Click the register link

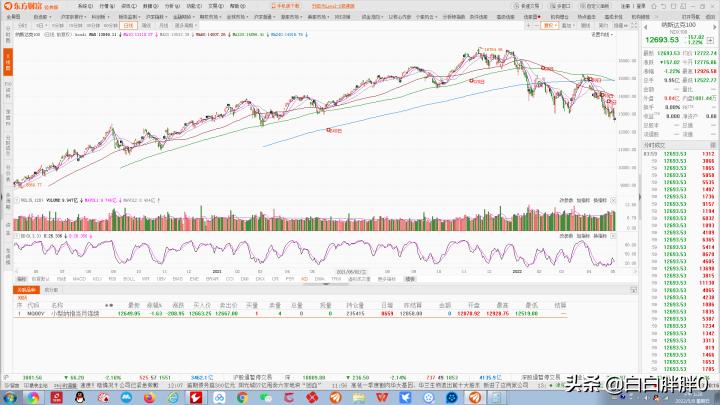point(625,6)
